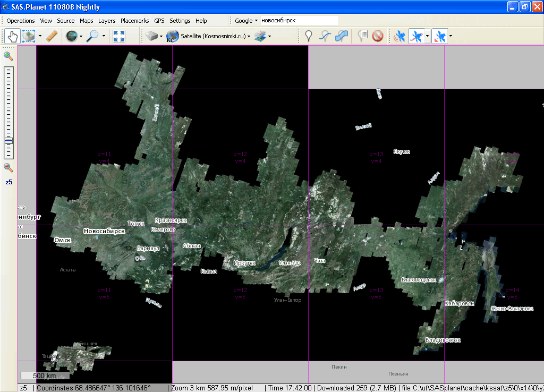Viewport: 544px width, 392px height.
Task: Open the Placemarks menu
Action: click(134, 21)
